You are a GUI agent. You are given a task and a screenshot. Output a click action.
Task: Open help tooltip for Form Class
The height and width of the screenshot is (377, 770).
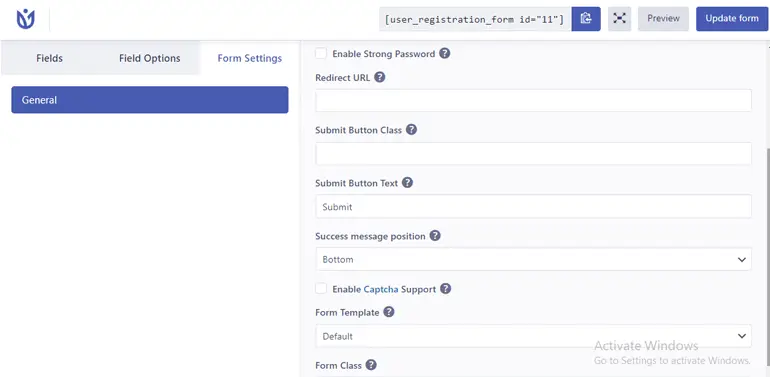(371, 365)
